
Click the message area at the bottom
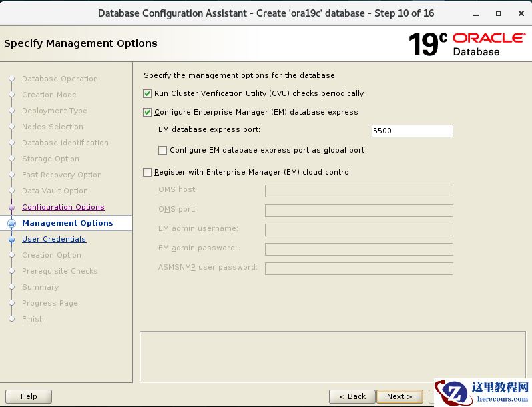(332, 356)
